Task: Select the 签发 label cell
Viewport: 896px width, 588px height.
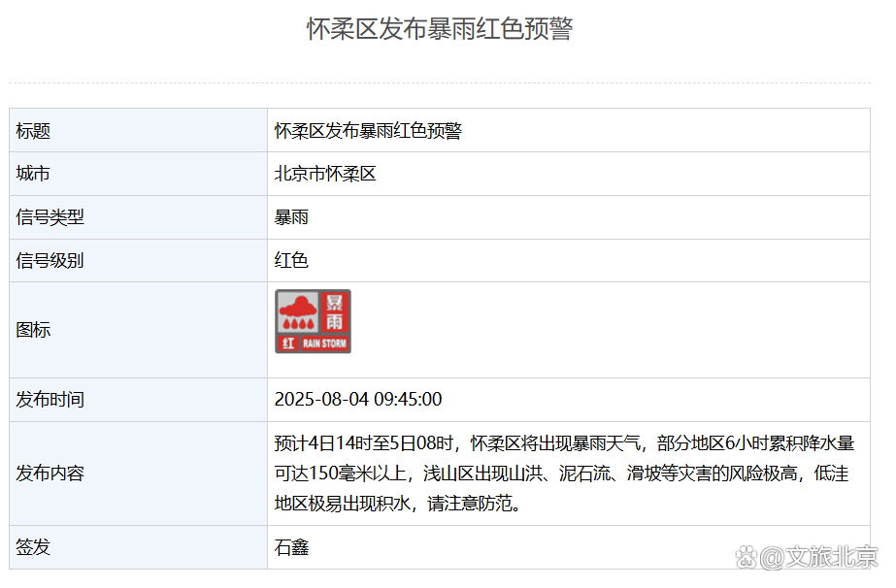Action: [x=33, y=547]
